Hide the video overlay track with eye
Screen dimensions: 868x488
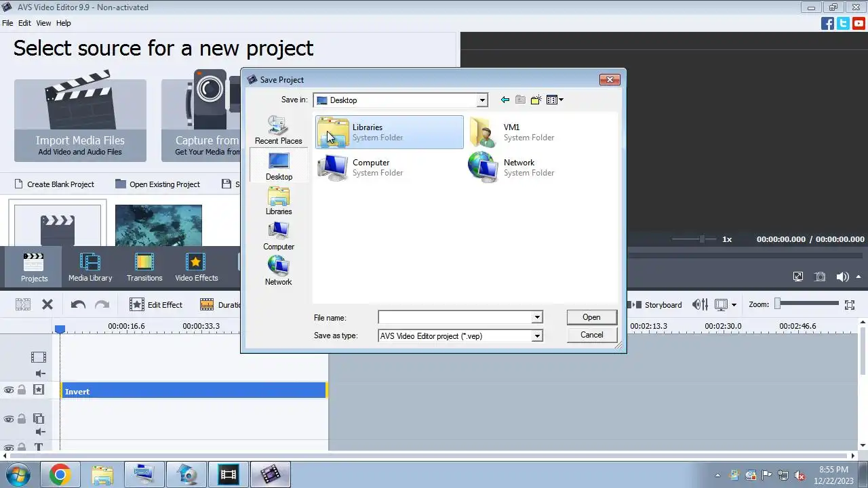pyautogui.click(x=9, y=419)
